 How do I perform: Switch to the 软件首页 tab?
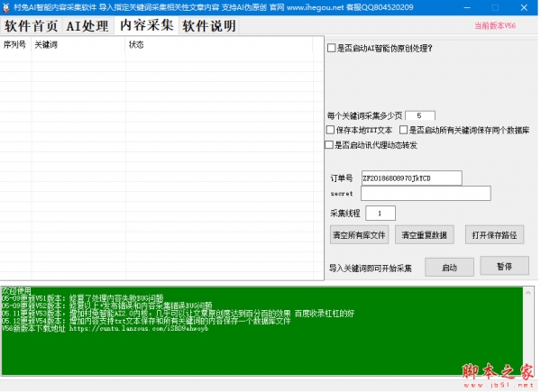31,26
